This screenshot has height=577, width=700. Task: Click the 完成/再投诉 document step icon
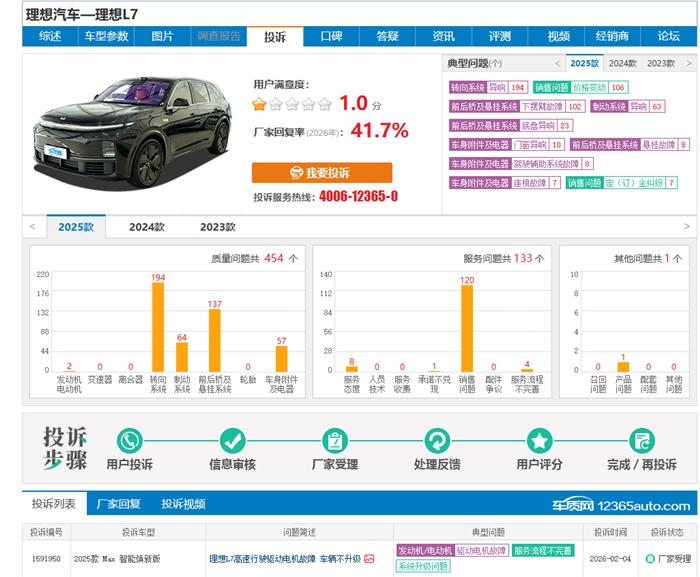click(641, 440)
